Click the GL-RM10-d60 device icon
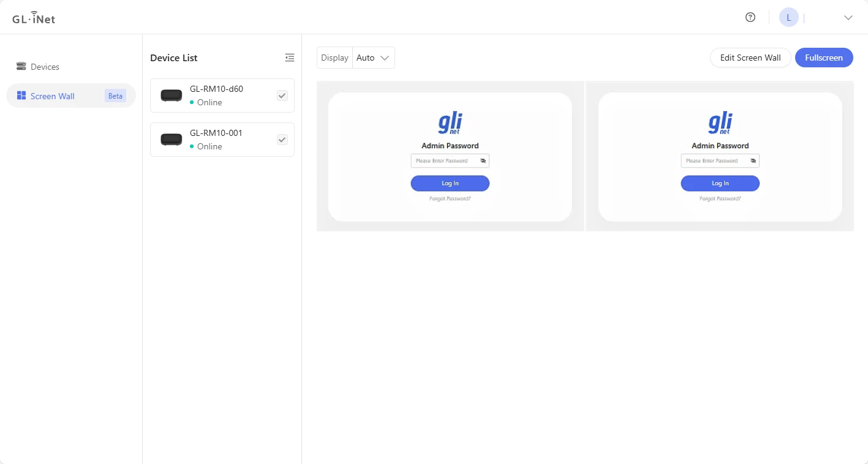This screenshot has height=464, width=868. pyautogui.click(x=172, y=95)
